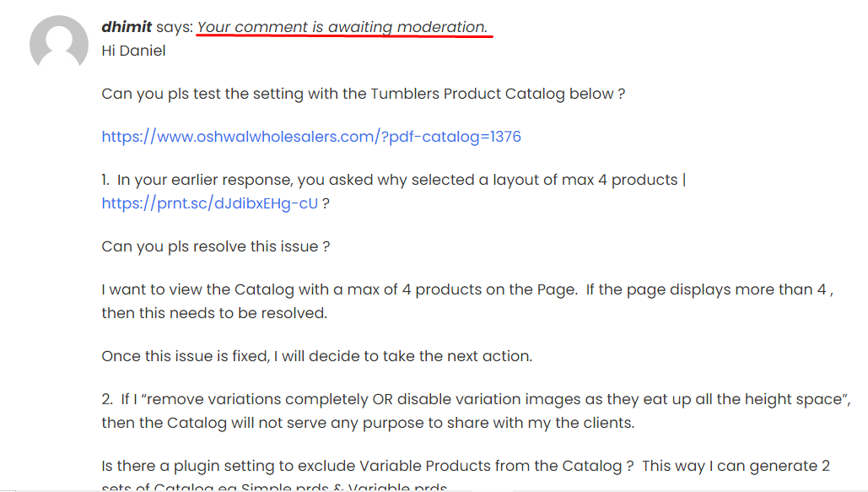
Task: Click the 'remove variations completely' quoted line
Action: (x=476, y=399)
